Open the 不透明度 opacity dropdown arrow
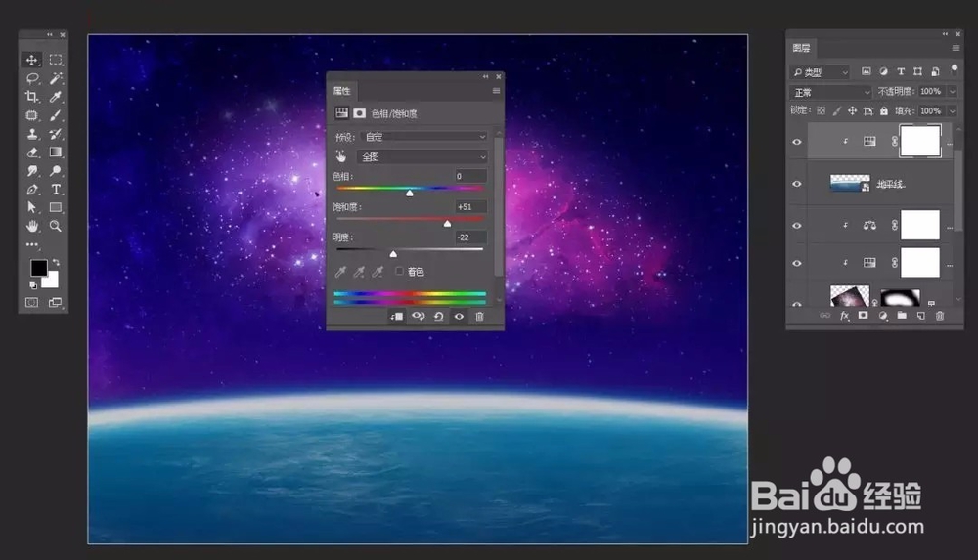Viewport: 978px width, 560px height. 953,92
